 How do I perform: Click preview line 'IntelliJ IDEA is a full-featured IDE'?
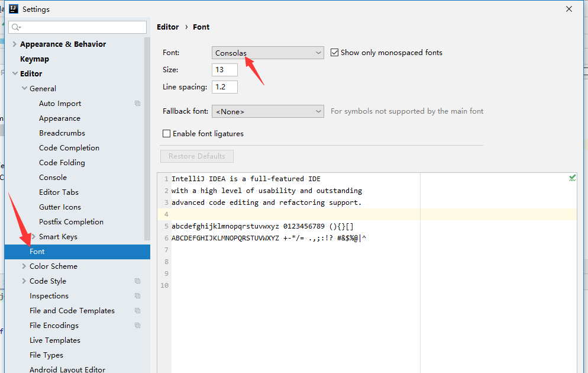pos(246,179)
